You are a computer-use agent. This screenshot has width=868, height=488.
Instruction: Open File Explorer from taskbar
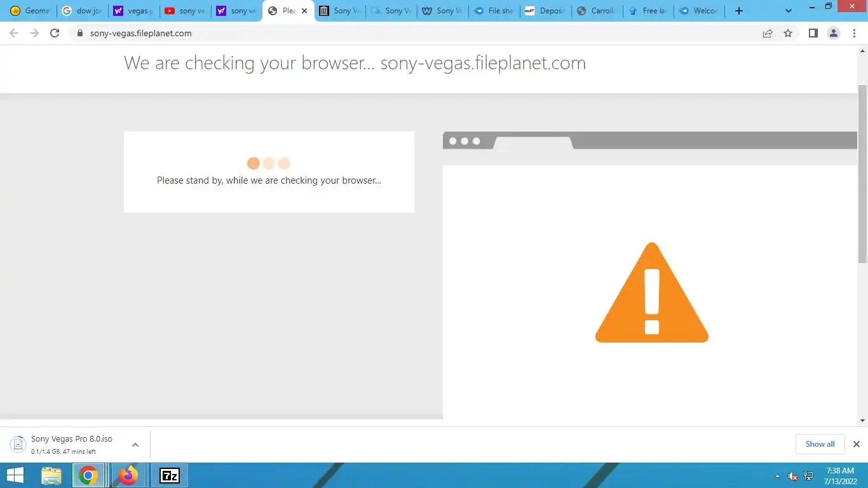pyautogui.click(x=51, y=475)
